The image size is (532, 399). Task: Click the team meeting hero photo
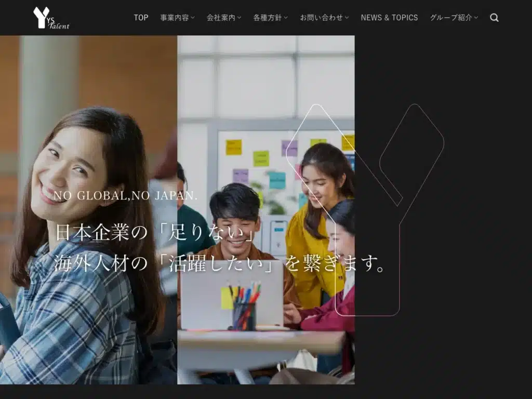coord(266,210)
